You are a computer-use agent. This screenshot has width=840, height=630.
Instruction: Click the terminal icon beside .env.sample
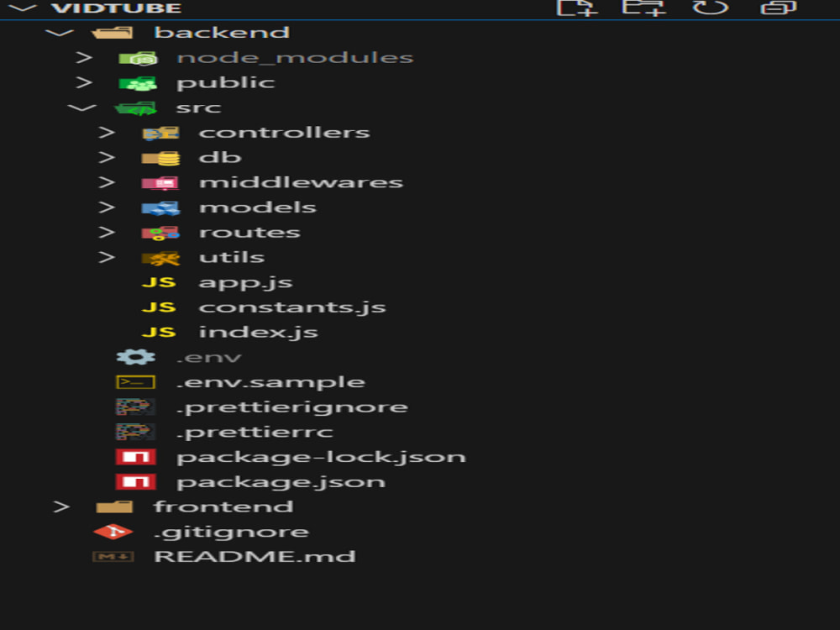coord(135,382)
